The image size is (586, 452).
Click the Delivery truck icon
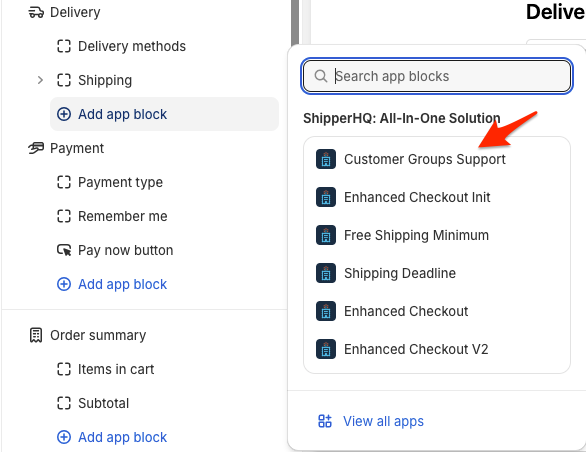coord(36,12)
